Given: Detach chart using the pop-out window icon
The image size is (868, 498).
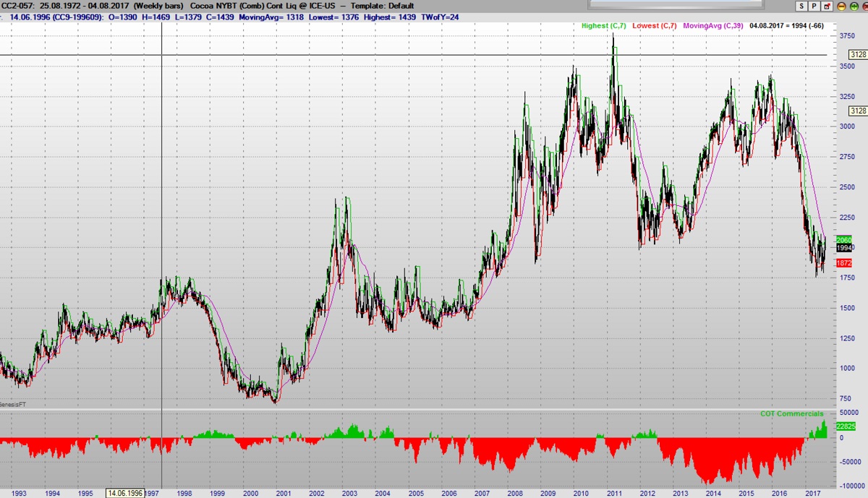Looking at the screenshot, I should [827, 6].
